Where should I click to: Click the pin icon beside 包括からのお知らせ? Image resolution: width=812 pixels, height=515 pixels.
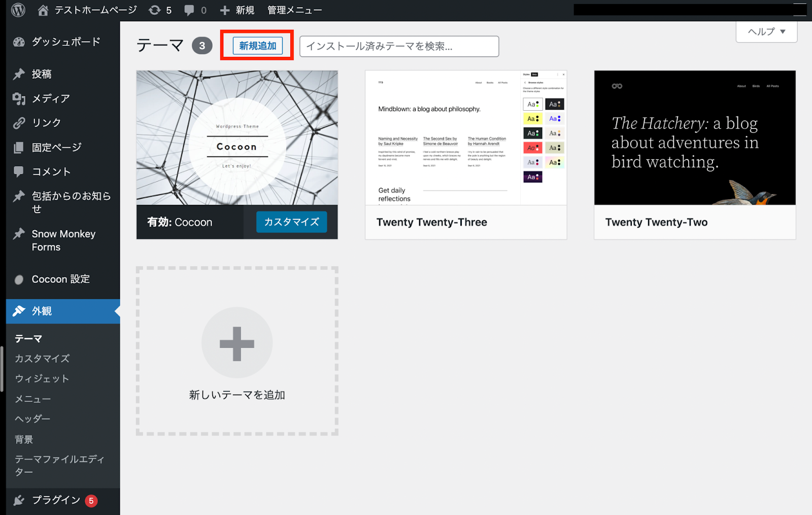(19, 196)
